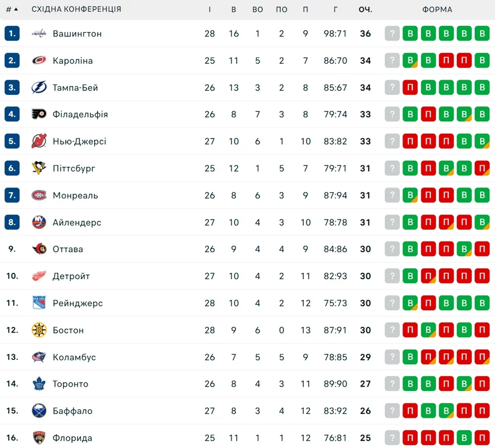Viewport: 495px width, 448px height.
Task: Click the Washington Capitals logo icon
Action: (x=39, y=34)
